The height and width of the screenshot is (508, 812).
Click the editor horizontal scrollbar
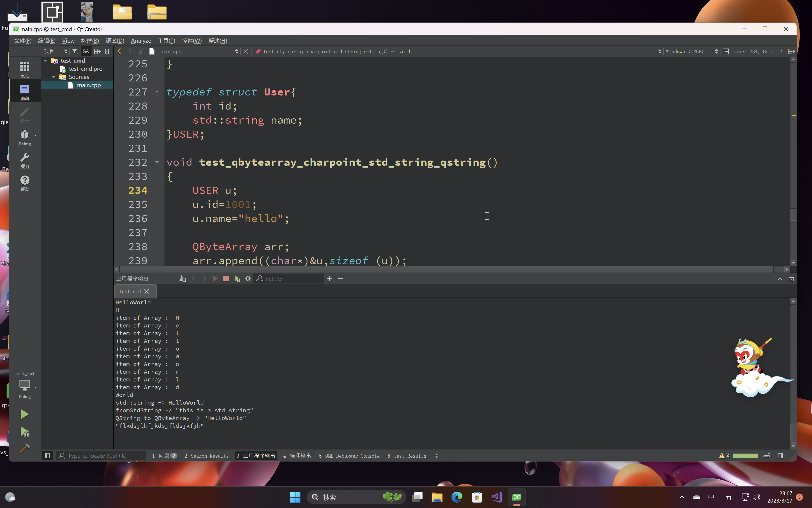coord(446,269)
